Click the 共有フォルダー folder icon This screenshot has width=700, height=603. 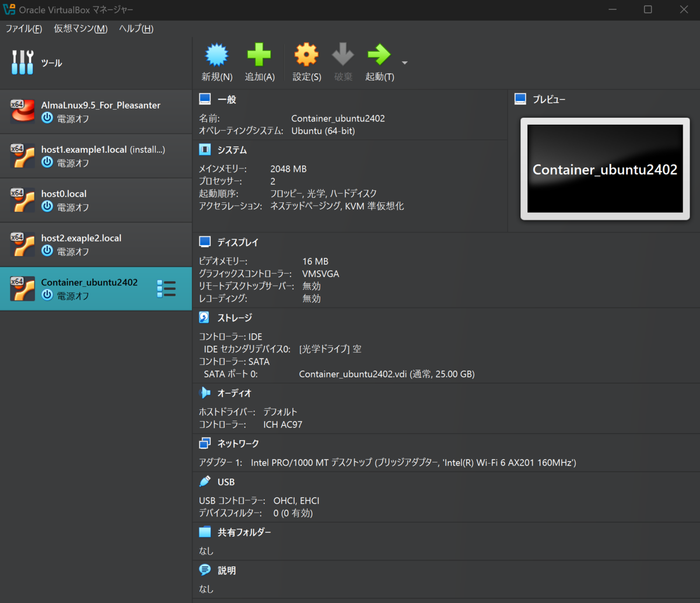click(205, 532)
